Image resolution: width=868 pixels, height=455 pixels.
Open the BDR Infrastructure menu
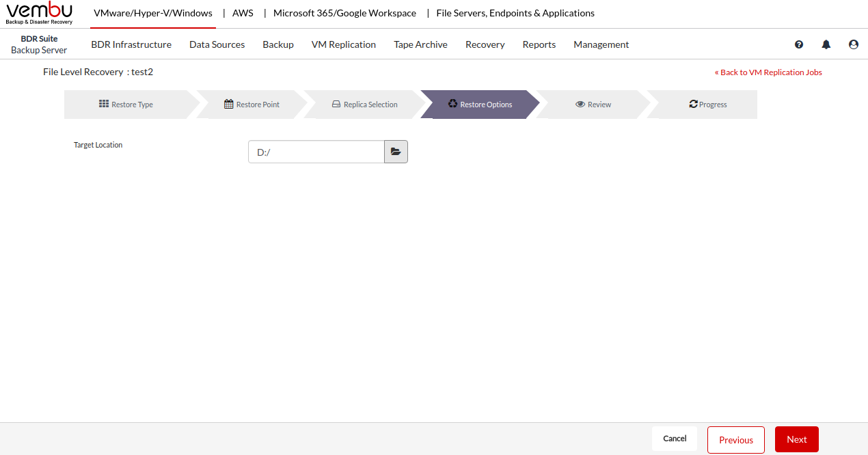tap(131, 44)
